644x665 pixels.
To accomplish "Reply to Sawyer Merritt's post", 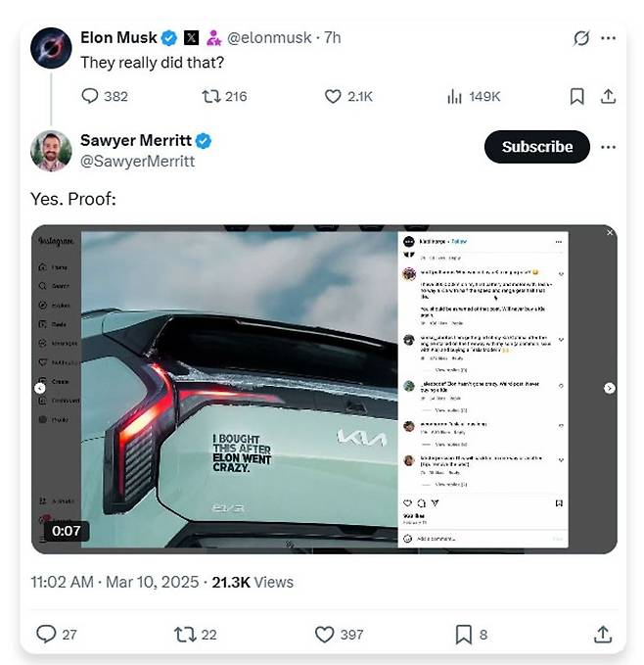I will click(x=46, y=635).
